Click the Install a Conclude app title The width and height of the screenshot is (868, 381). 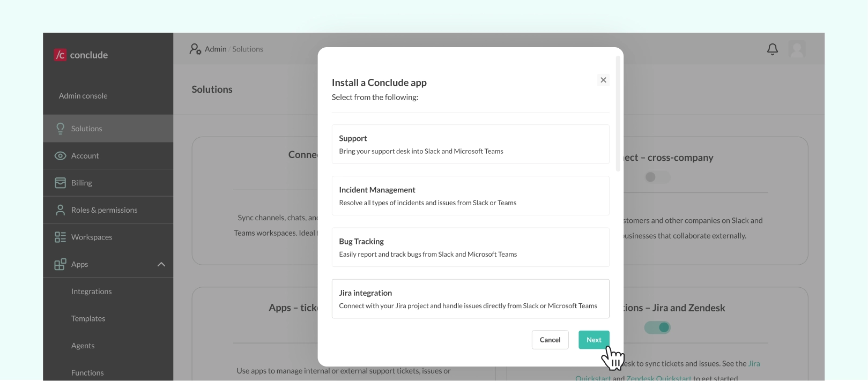click(379, 83)
